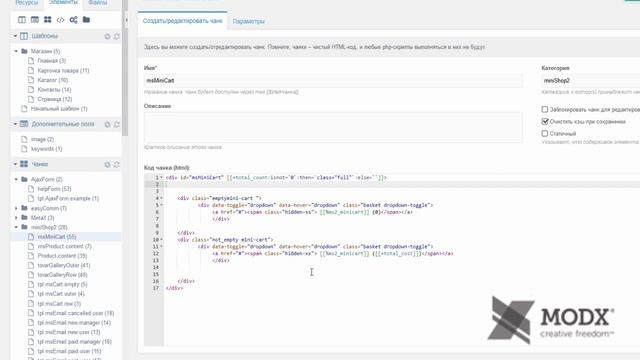The height and width of the screenshot is (360, 640).
Task: Add a new chunk via Чанки plus icon
Action: [107, 164]
